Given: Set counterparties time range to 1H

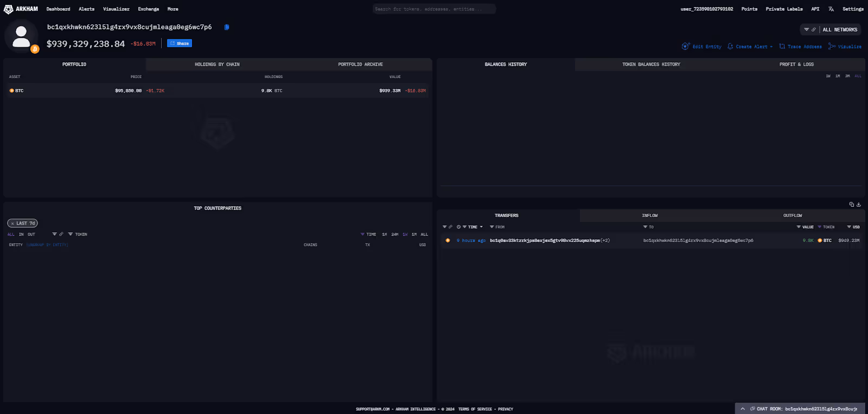Looking at the screenshot, I should 384,234.
